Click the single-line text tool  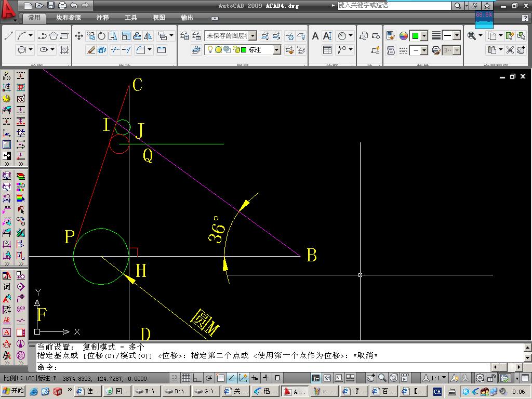[x=327, y=36]
